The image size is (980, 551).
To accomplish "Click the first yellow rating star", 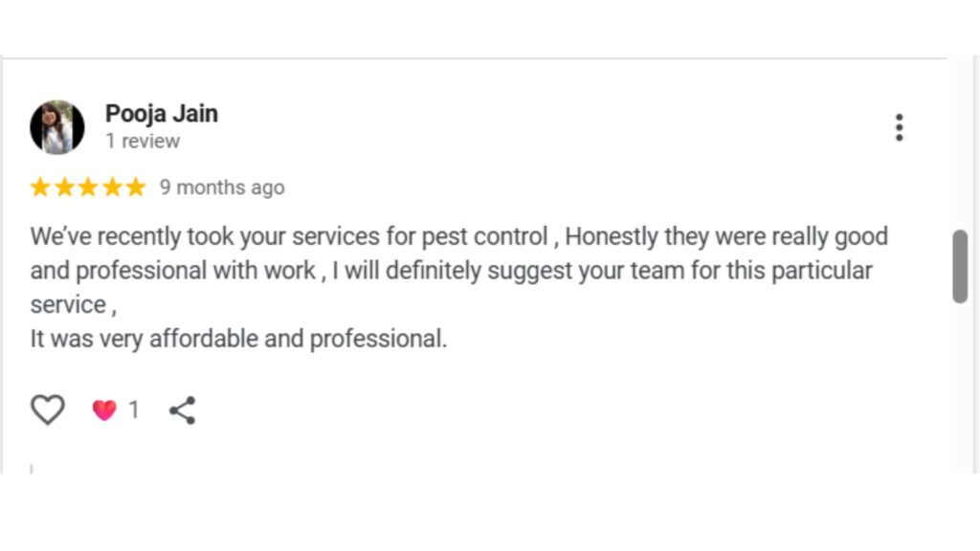I will point(40,187).
